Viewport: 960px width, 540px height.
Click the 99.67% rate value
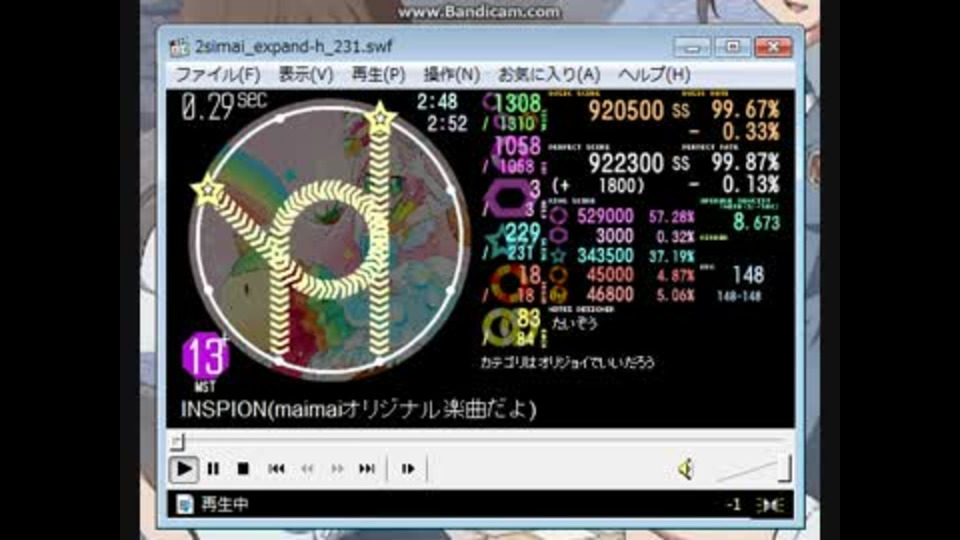(745, 110)
